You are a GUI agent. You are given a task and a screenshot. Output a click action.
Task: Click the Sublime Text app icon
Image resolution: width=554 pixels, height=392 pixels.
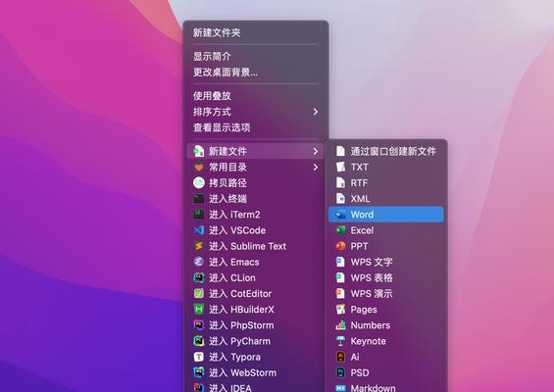[x=199, y=246]
